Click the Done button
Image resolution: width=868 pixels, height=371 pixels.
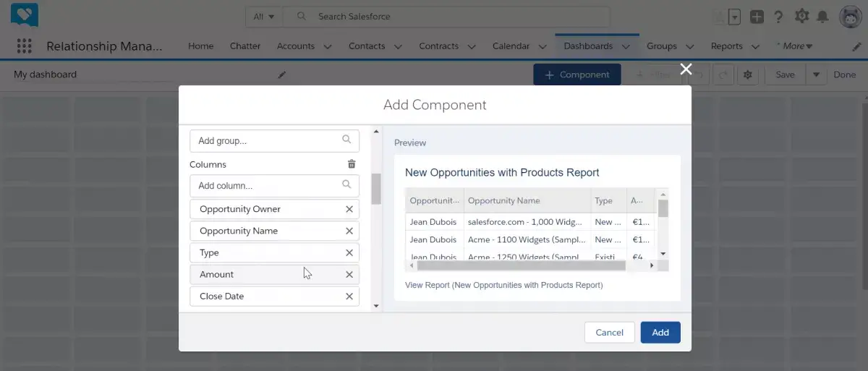coord(844,74)
